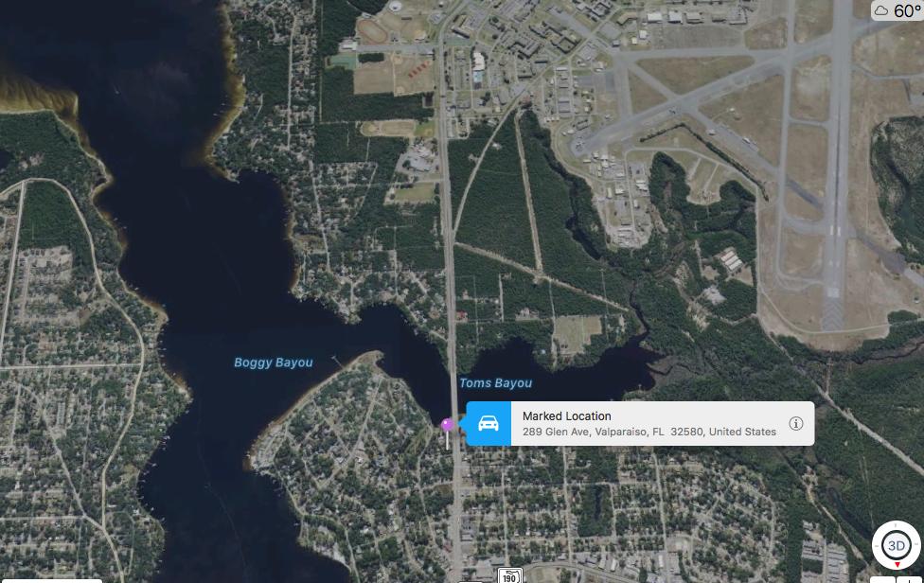Click the Boggy Bayou map label
This screenshot has width=924, height=583.
pyautogui.click(x=274, y=362)
